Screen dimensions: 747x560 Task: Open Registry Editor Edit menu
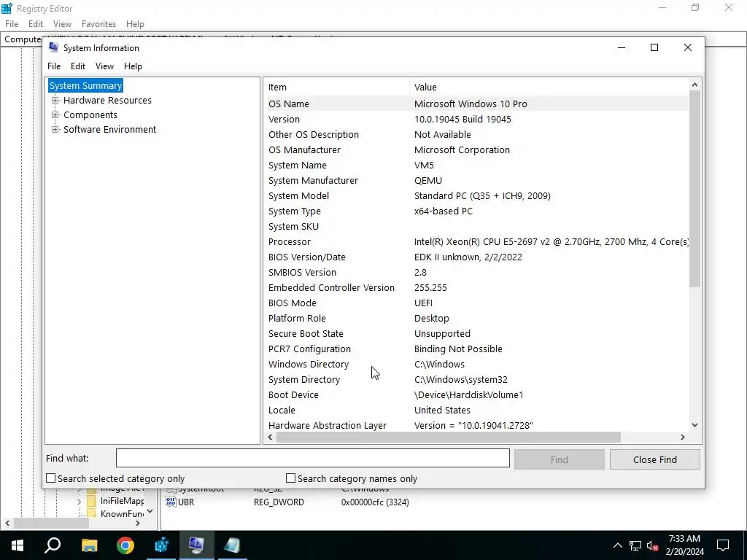pyautogui.click(x=36, y=24)
